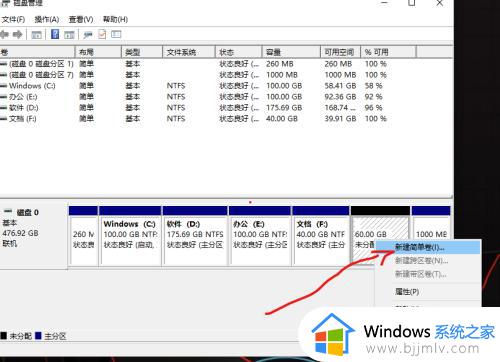Viewport: 500px width, 362px height.
Task: Click the 92 % available cell
Action: (x=373, y=97)
